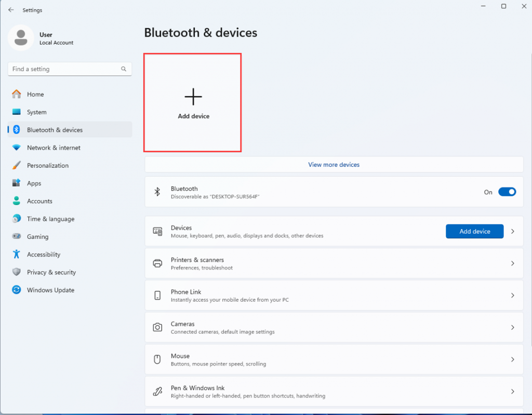Click the Bluetooth sidebar icon
This screenshot has width=532, height=415.
click(x=16, y=130)
